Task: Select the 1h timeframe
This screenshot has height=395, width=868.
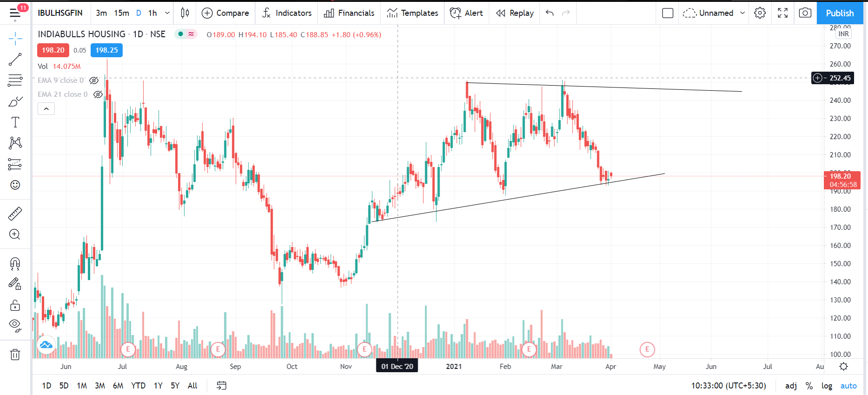Action: coord(152,13)
